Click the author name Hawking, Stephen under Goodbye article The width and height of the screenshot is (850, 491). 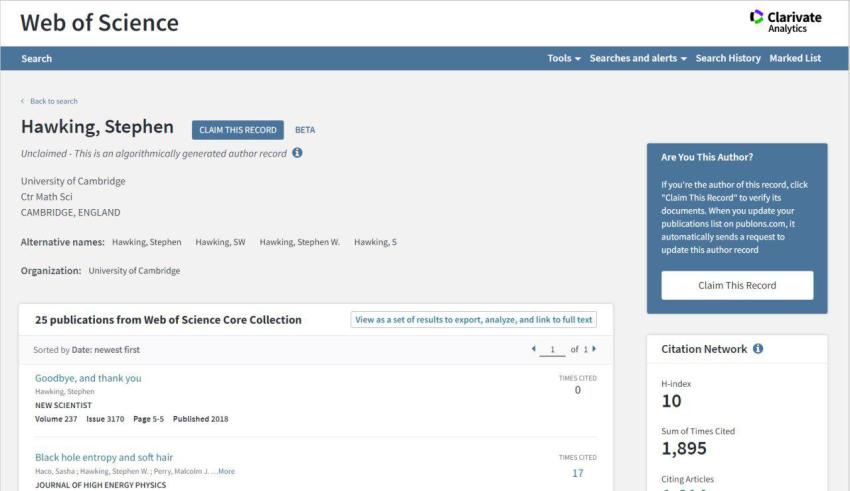click(x=65, y=391)
